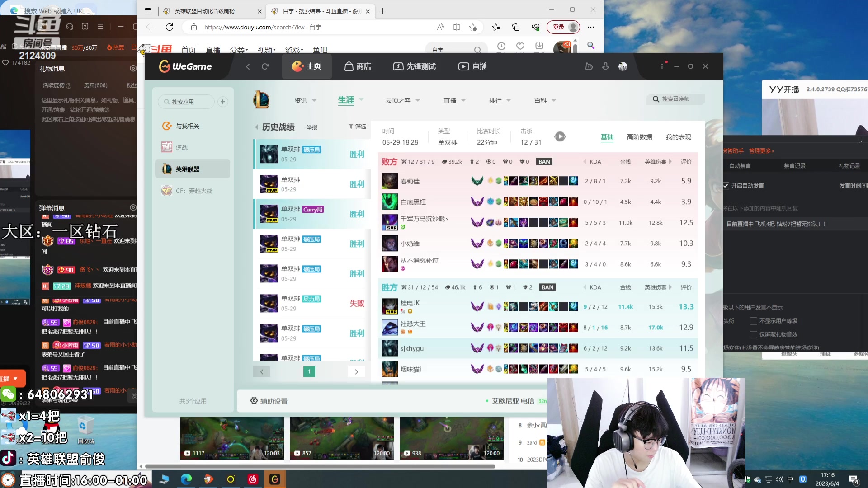Viewport: 868px width, 488px height.
Task: Close the 英雄联盟自动化晋级周榜 tab
Action: pos(259,11)
